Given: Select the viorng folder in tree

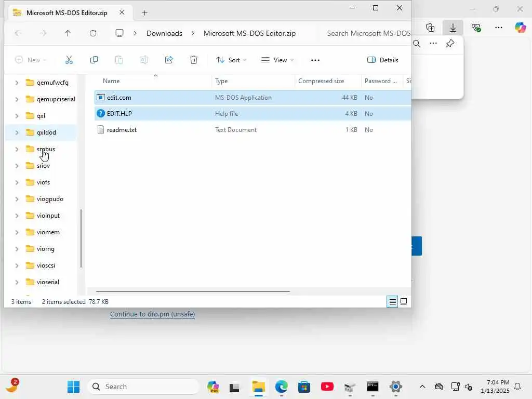Looking at the screenshot, I should [x=46, y=249].
